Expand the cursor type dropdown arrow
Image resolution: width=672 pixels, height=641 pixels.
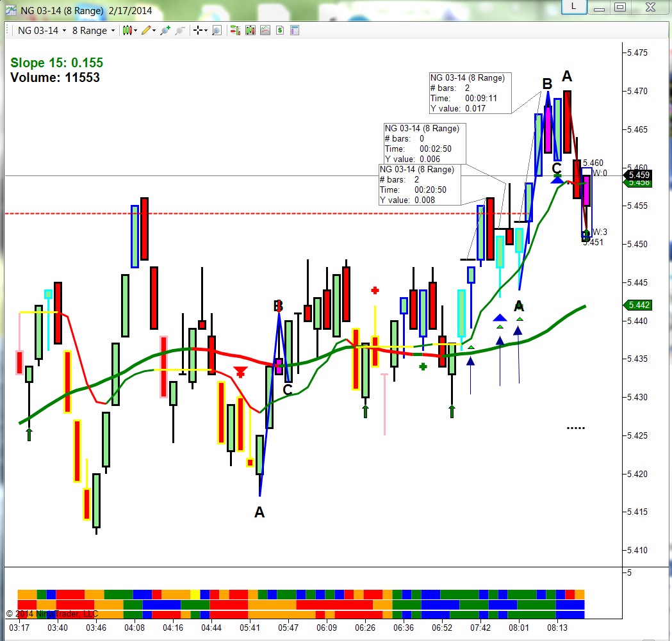[x=206, y=31]
